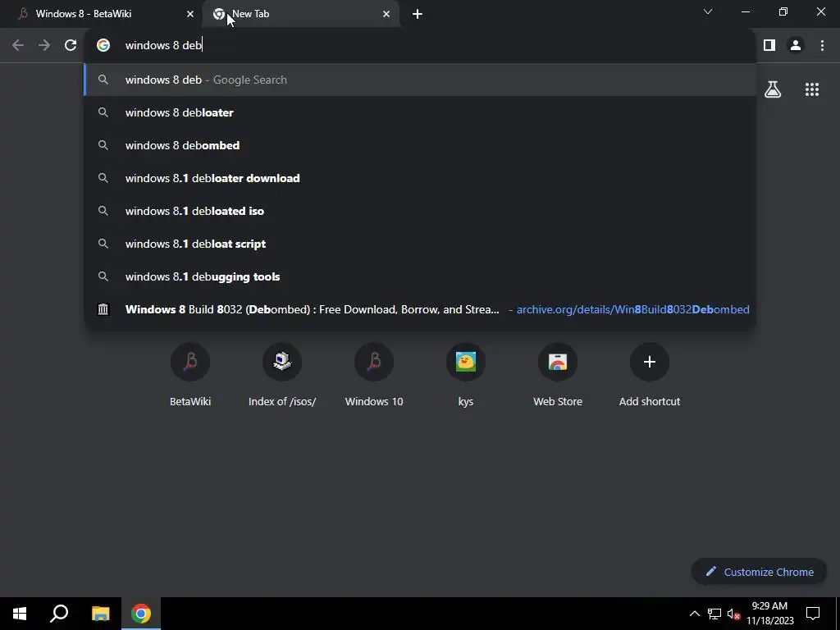Click inside the address bar text field
Image resolution: width=840 pixels, height=630 pixels.
428,45
